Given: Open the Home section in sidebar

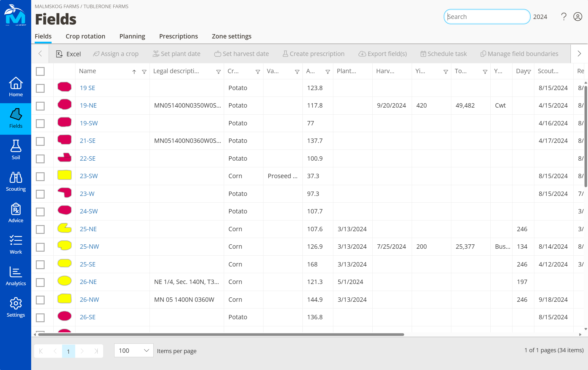Looking at the screenshot, I should click(x=16, y=87).
